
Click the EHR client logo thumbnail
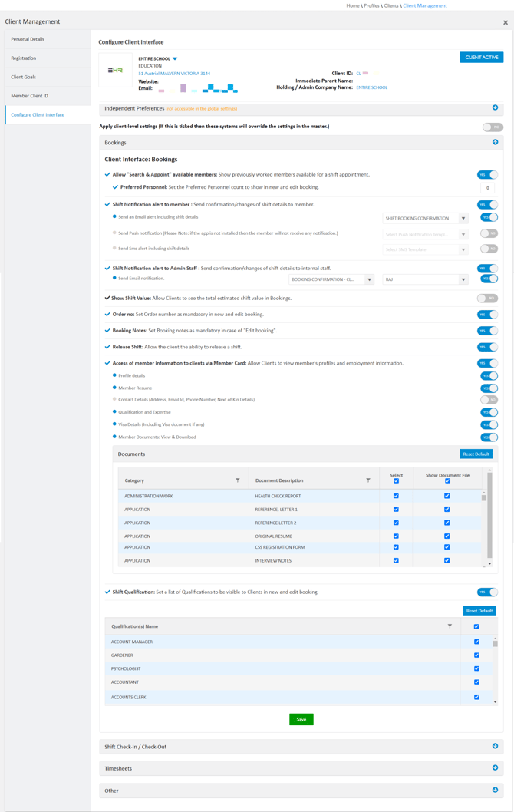(115, 70)
